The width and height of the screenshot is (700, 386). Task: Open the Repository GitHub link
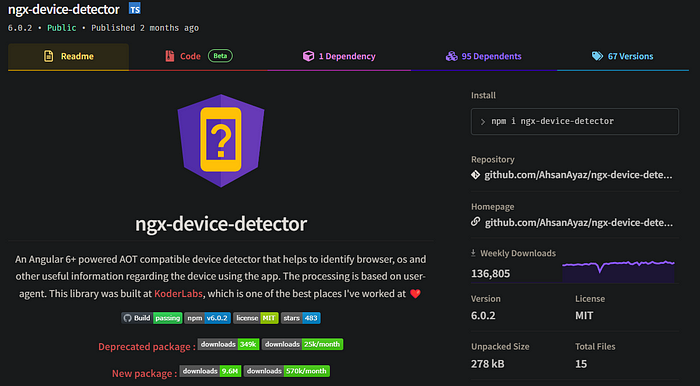(x=578, y=175)
